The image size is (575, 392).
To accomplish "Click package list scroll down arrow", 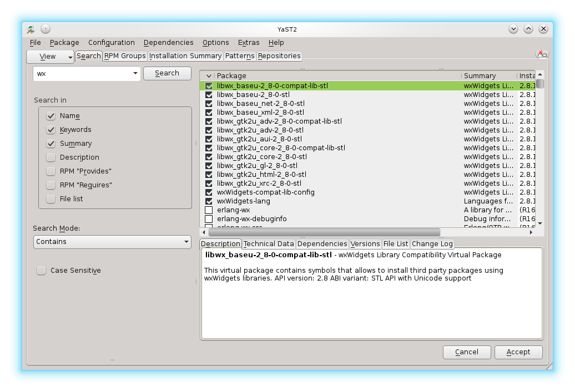I will tap(540, 223).
